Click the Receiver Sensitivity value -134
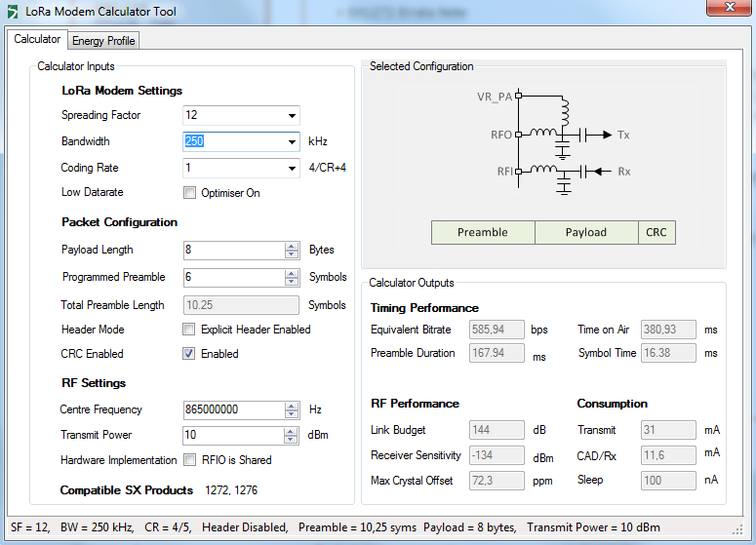 (x=497, y=455)
